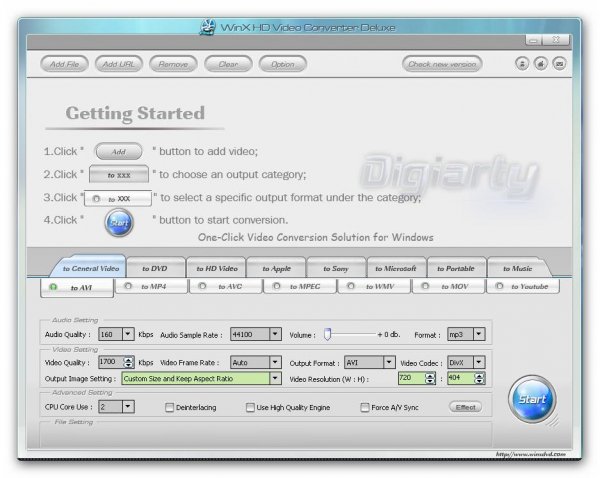Open the winxdvd.com website link
Screen dimensions: 600x478
click(x=530, y=454)
